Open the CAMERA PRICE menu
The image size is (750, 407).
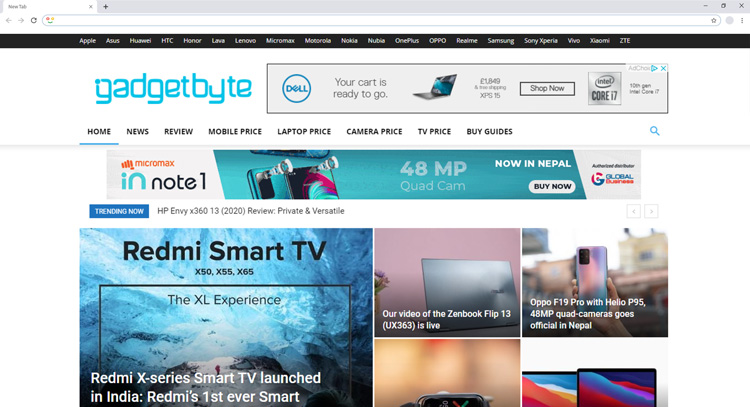click(374, 131)
